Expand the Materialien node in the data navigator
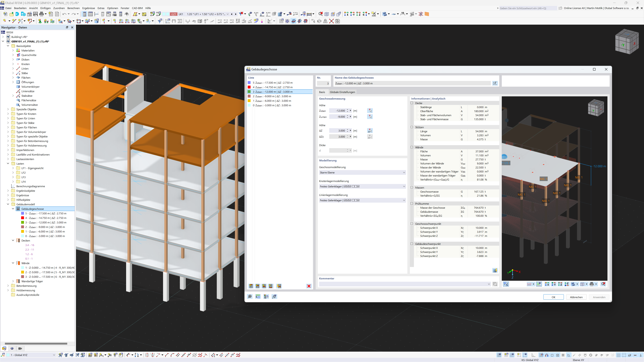This screenshot has width=644, height=362. (13, 50)
